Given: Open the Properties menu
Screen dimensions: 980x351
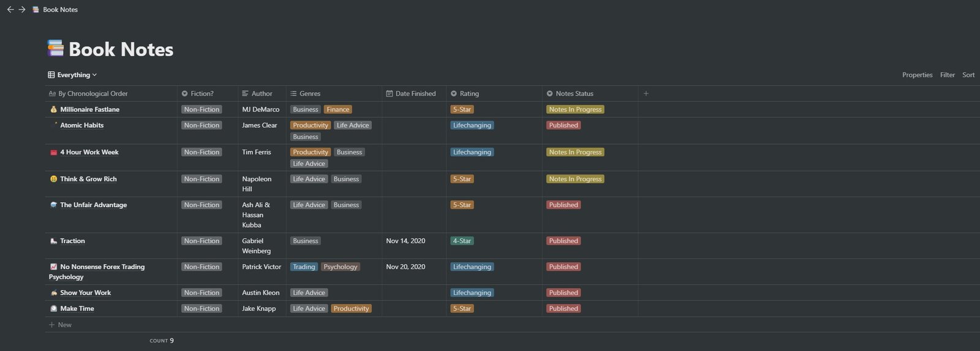Looking at the screenshot, I should [x=917, y=75].
